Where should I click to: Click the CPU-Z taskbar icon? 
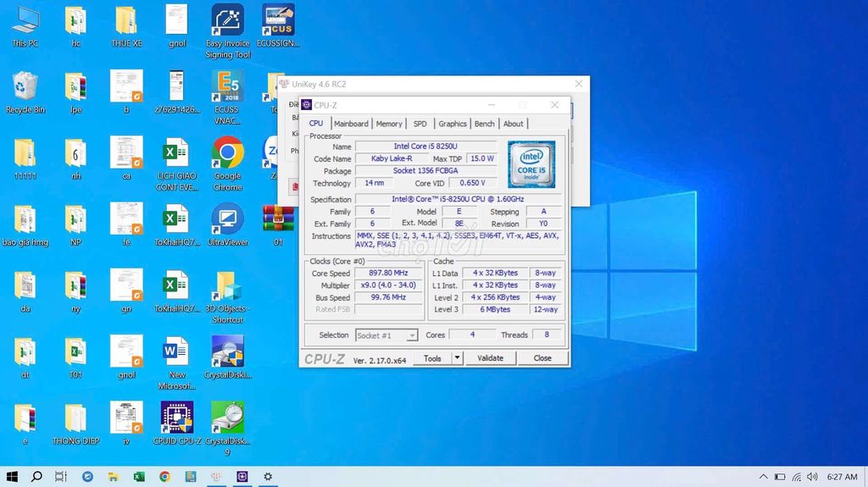click(x=242, y=477)
